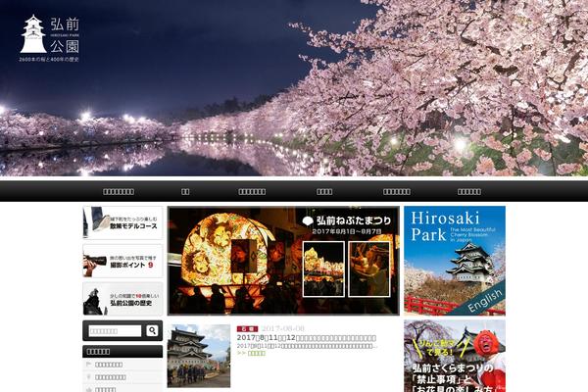
Task: Open the news headline starting with 2017
Action: tap(307, 338)
